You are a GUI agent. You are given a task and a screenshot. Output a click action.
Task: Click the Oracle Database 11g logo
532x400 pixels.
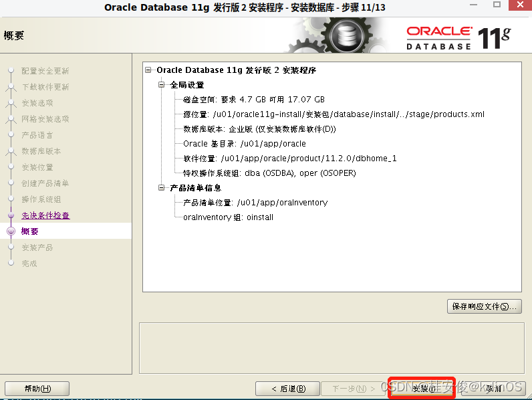click(458, 37)
